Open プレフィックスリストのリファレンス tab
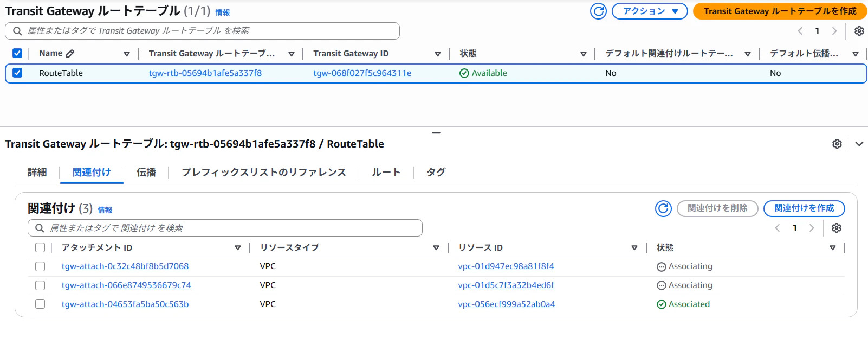Viewport: 868px width, 344px height. pos(264,172)
